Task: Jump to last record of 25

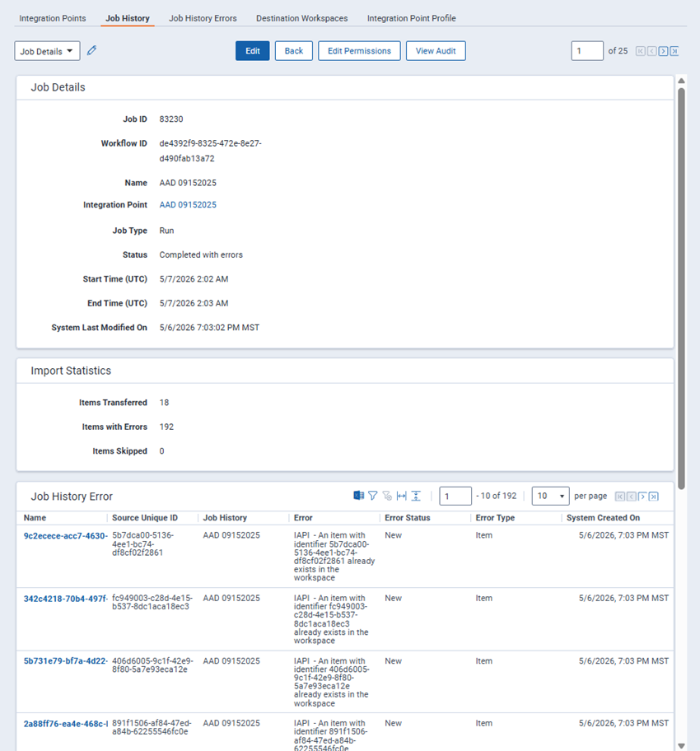Action: click(674, 51)
